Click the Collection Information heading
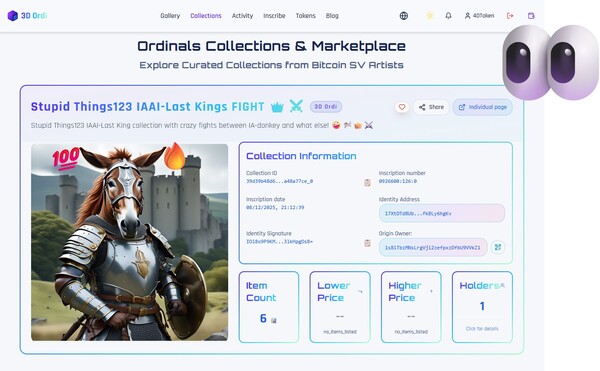The height and width of the screenshot is (371, 600). point(301,156)
